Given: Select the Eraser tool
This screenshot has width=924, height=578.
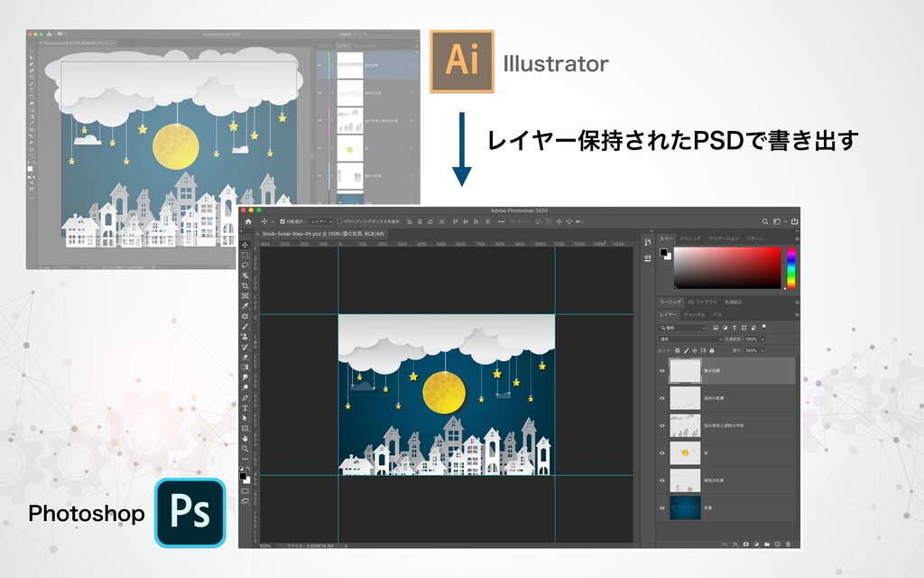Looking at the screenshot, I should [x=245, y=357].
